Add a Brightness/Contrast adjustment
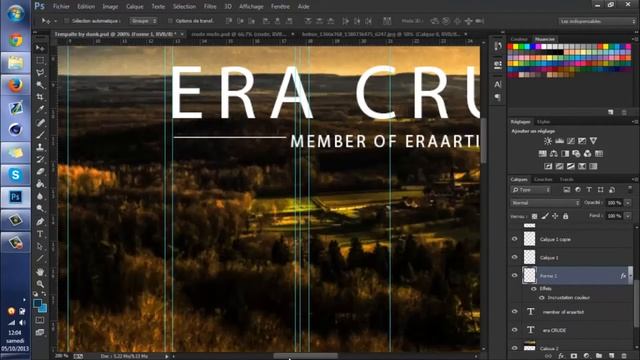The height and width of the screenshot is (360, 640). [548, 141]
